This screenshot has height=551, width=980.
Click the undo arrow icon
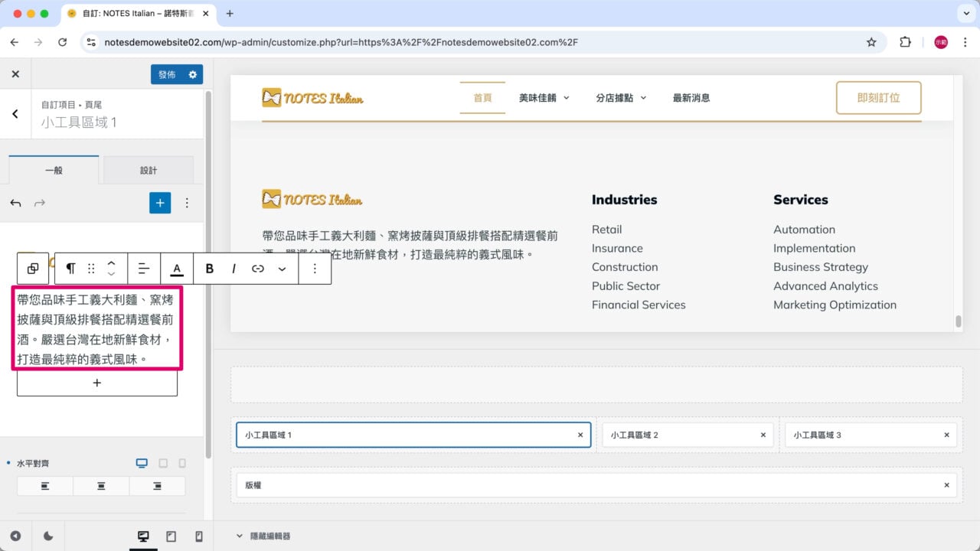coord(15,203)
